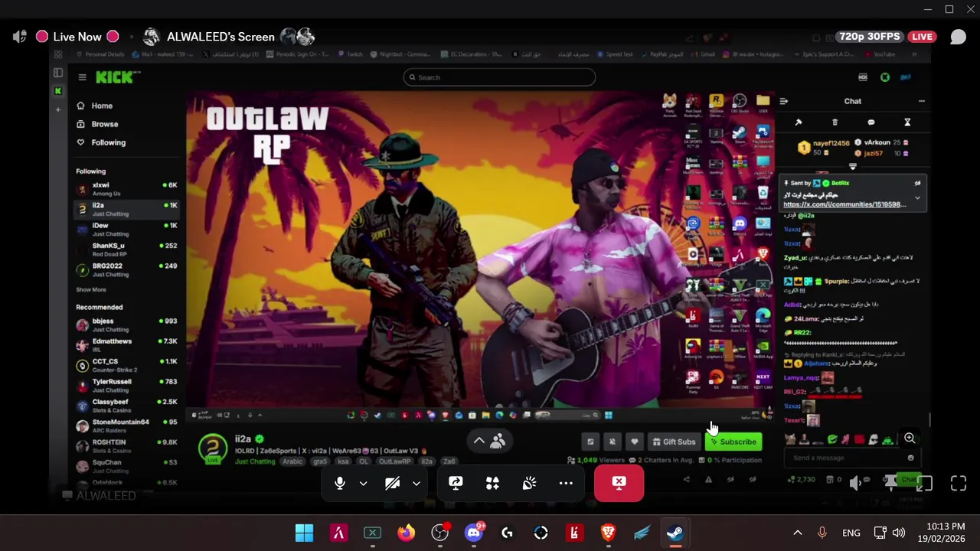Mute stream volume speaker icon at bottom right
The width and height of the screenshot is (980, 551).
click(856, 484)
